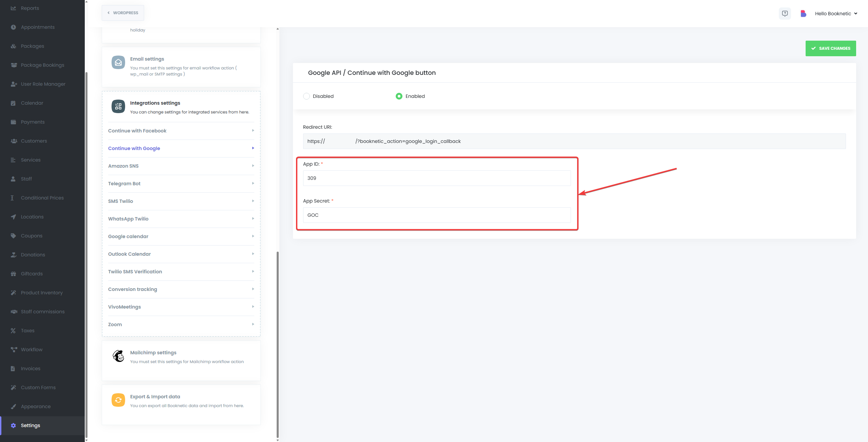Viewport: 868px width, 442px height.
Task: Open Twilio SMS Verification settings
Action: tap(181, 272)
